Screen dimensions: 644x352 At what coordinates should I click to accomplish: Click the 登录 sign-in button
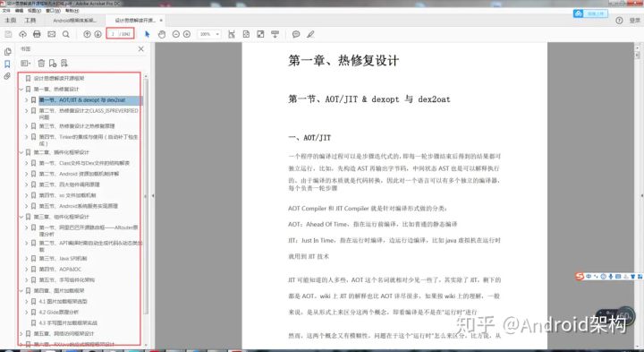(634, 21)
